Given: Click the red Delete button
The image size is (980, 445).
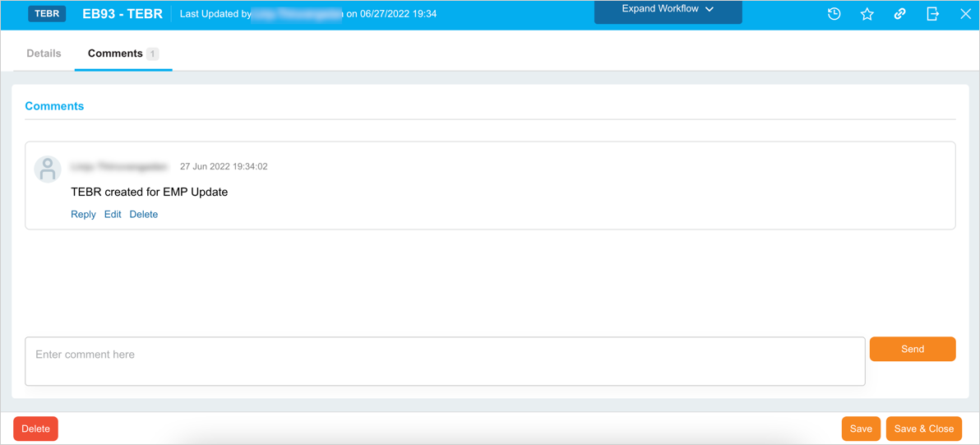Looking at the screenshot, I should tap(35, 429).
